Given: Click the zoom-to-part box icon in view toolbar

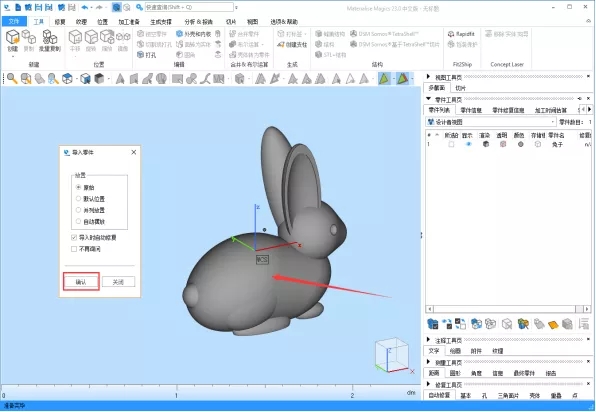Looking at the screenshot, I should pos(26,78).
